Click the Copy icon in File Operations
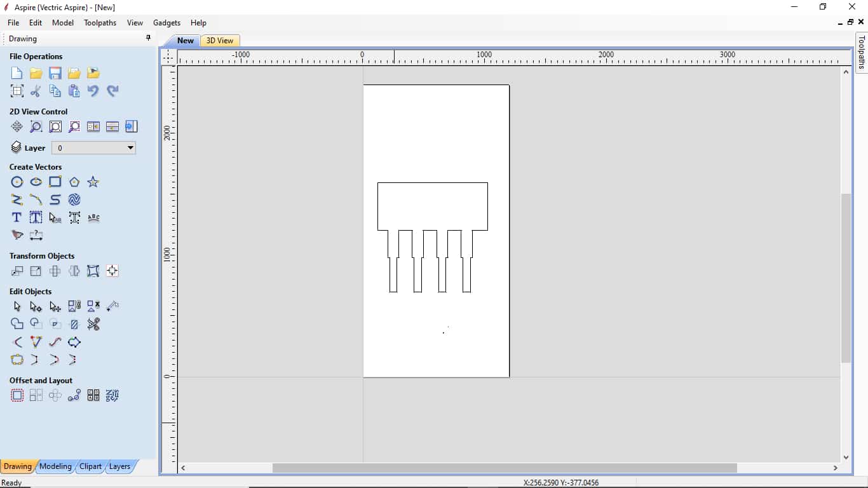This screenshot has width=868, height=488. [55, 91]
